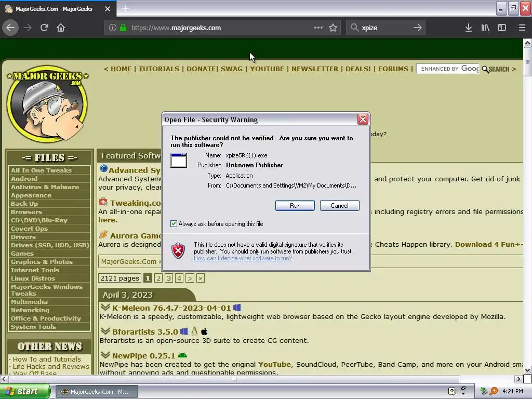
Task: Open Drives (SSD, HDD, USB) category
Action: point(49,245)
